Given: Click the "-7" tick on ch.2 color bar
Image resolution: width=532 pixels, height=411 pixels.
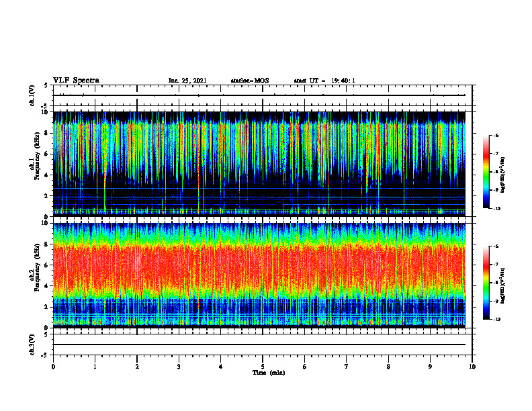Looking at the screenshot, I should click(x=496, y=265).
